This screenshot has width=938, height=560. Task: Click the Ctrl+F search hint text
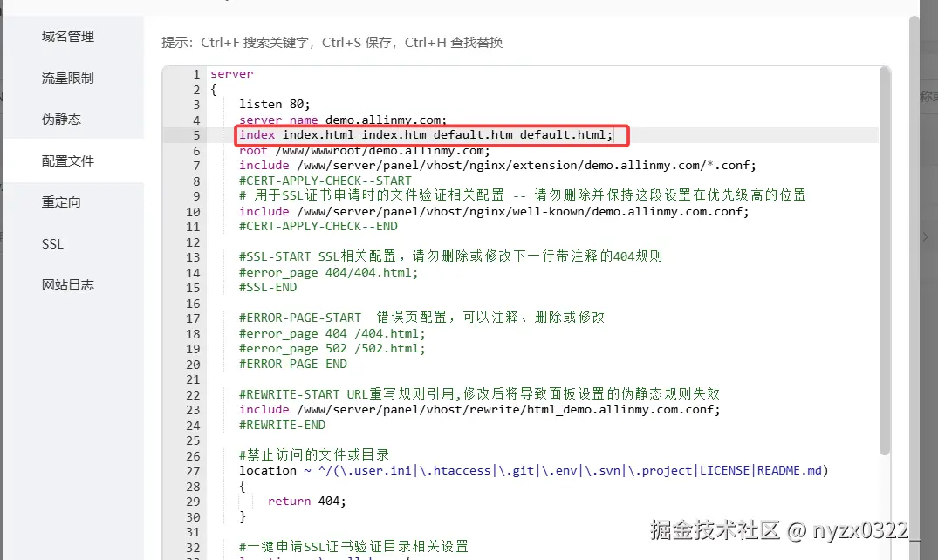[x=255, y=43]
